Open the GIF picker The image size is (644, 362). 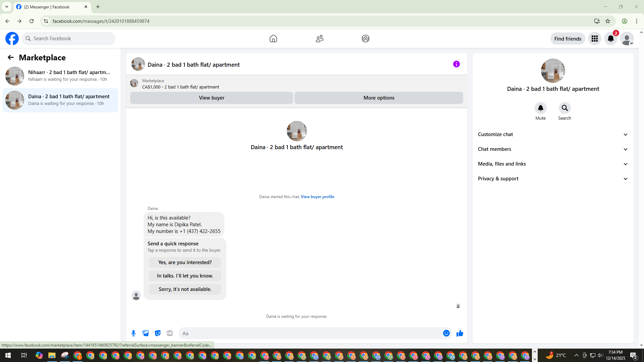(170, 333)
